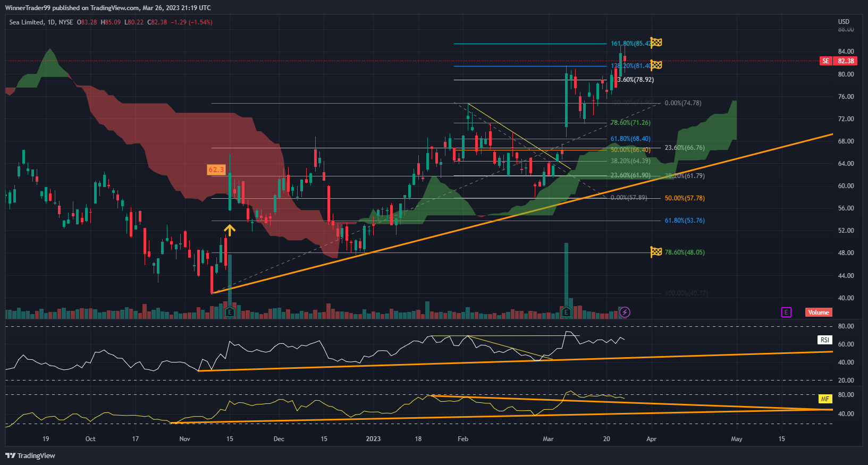Select the 38.20%(64.39) Fibonacci label

[630, 161]
